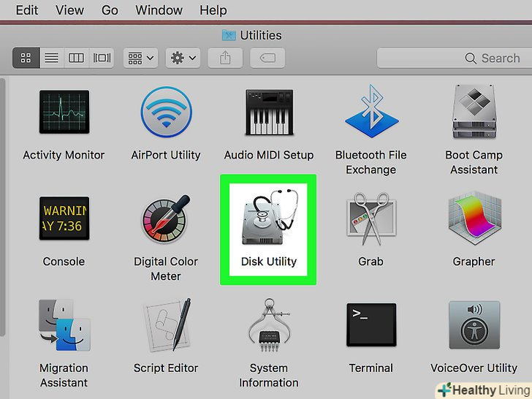Focus the Finder Search field
Viewport: 532px width, 399px height.
(x=455, y=58)
